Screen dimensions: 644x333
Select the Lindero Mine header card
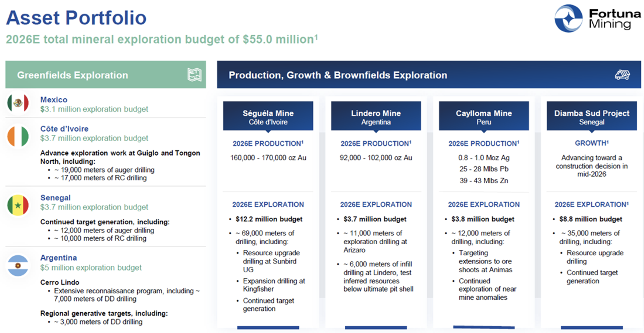[376, 116]
